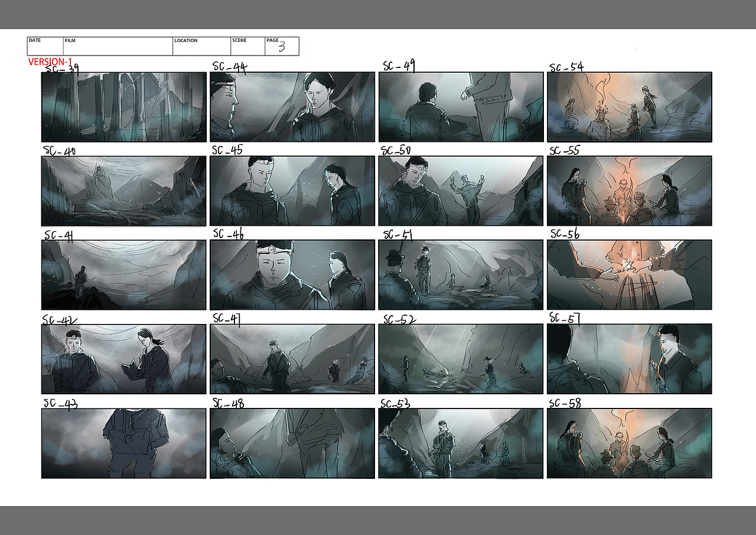
Task: Click the PAGE field showing 3
Action: [282, 46]
